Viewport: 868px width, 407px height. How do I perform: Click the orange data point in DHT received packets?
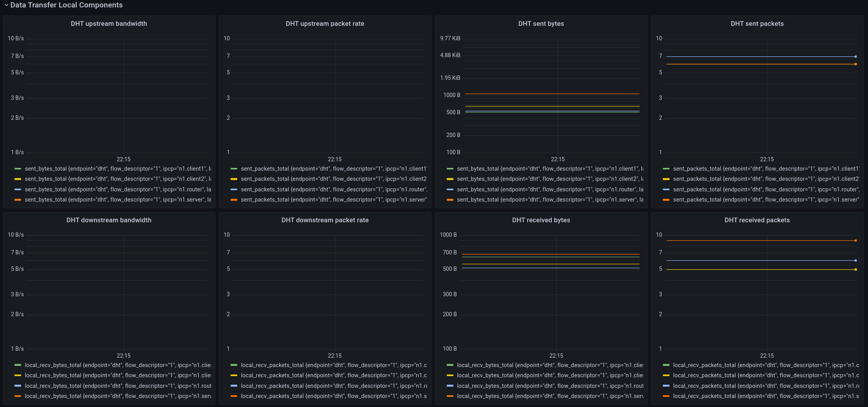(x=855, y=241)
